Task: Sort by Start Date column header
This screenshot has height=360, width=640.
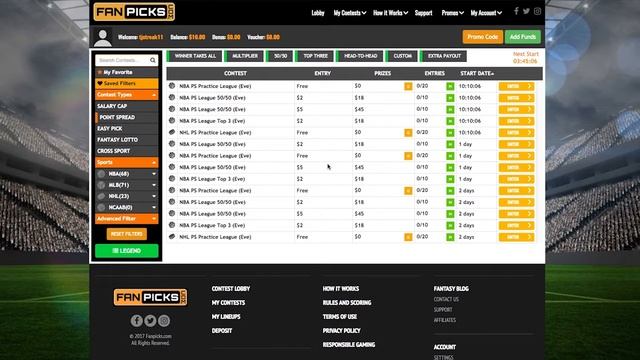Action: coord(477,73)
